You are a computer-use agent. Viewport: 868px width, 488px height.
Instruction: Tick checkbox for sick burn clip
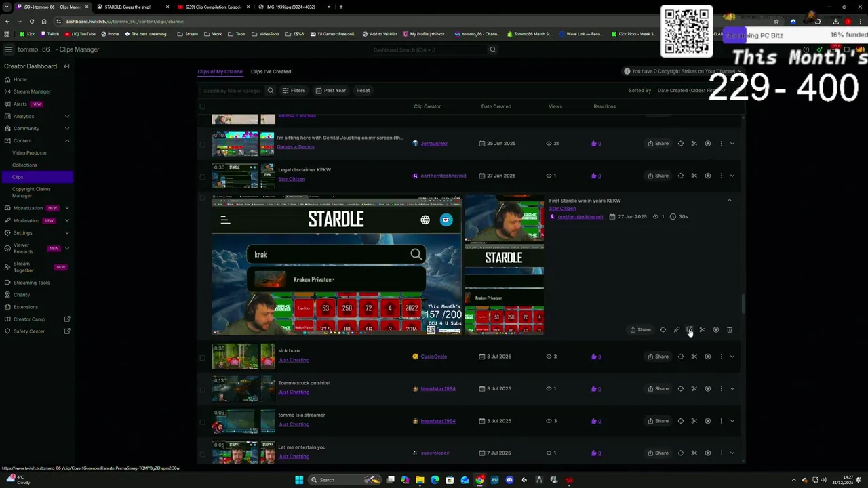pyautogui.click(x=202, y=357)
